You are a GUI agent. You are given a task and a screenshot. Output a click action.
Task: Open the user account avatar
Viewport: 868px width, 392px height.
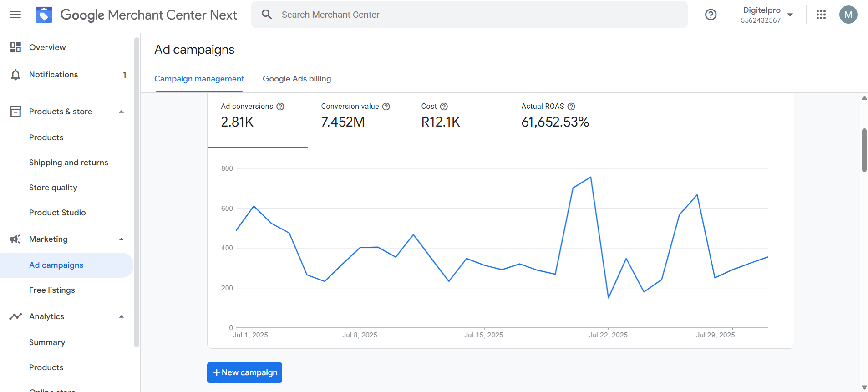[848, 15]
